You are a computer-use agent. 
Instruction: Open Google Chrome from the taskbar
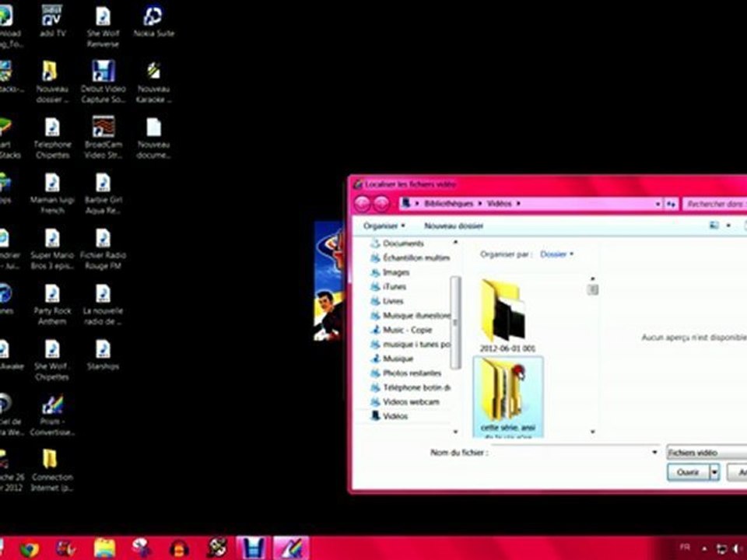(x=30, y=548)
